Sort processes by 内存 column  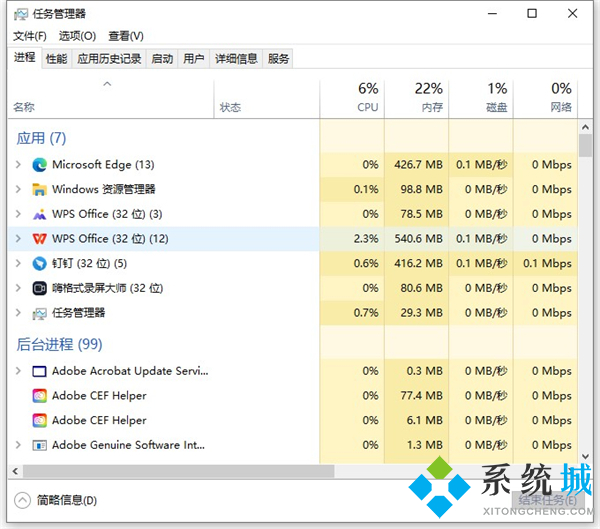click(x=417, y=99)
